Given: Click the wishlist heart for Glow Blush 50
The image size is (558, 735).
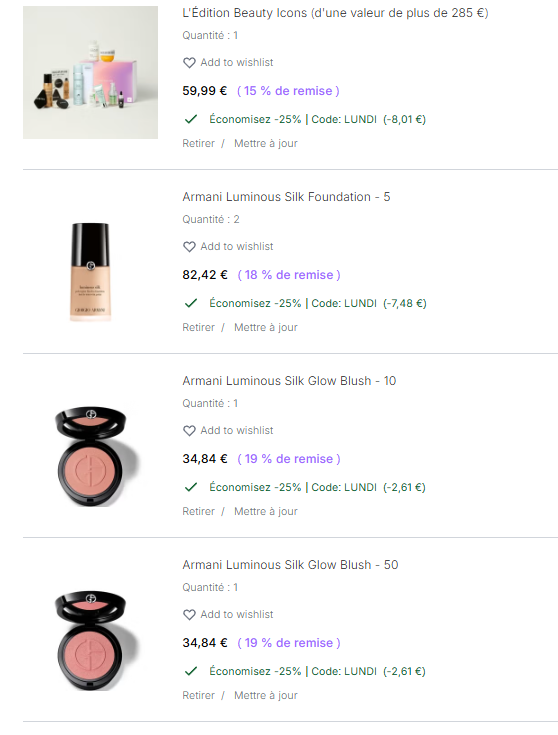Looking at the screenshot, I should coord(189,615).
